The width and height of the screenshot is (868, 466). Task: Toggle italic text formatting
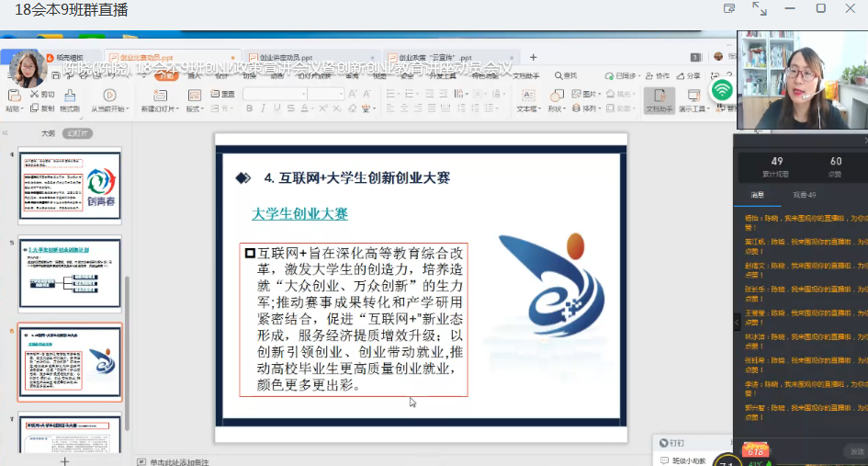point(263,108)
